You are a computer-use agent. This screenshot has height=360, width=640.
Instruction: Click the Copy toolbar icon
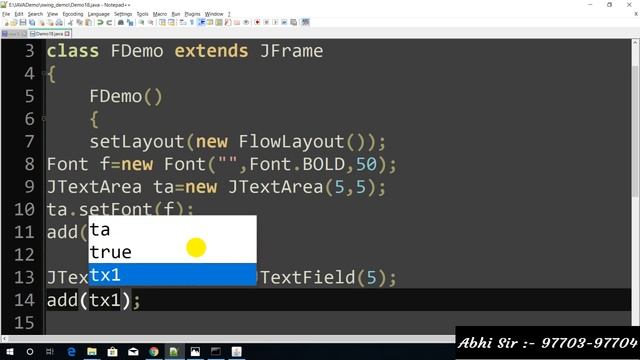tap(79, 22)
